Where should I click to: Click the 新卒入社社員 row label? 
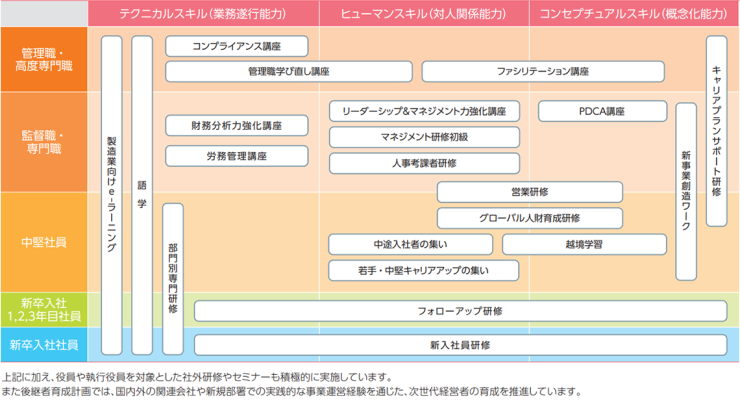pyautogui.click(x=43, y=345)
